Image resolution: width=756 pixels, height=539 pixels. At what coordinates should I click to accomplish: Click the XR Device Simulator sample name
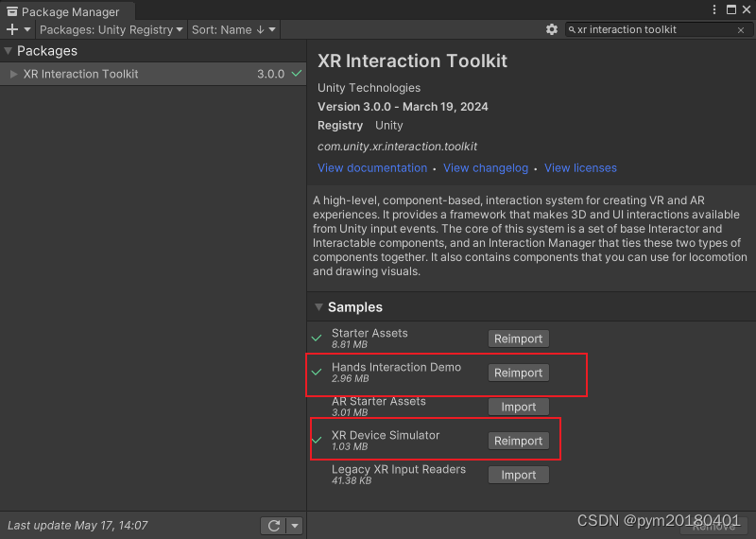pyautogui.click(x=386, y=435)
